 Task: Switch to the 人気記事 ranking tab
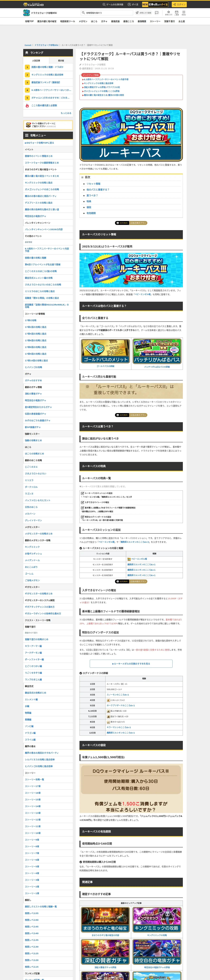point(36,60)
